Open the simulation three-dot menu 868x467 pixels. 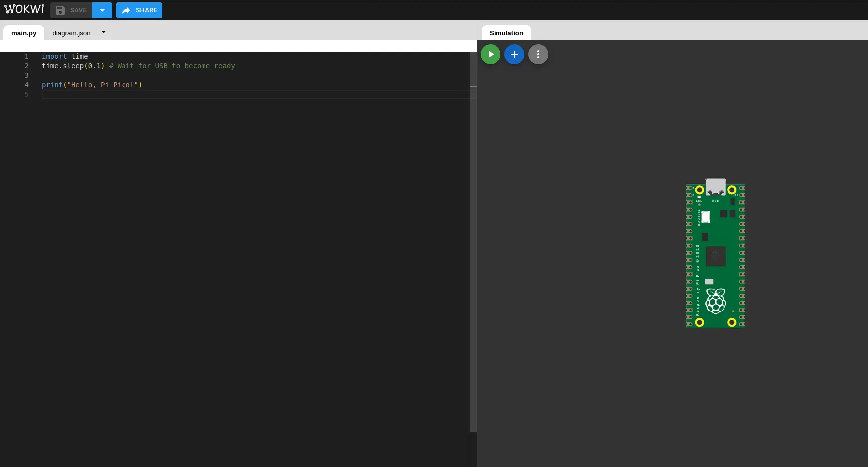coord(538,54)
